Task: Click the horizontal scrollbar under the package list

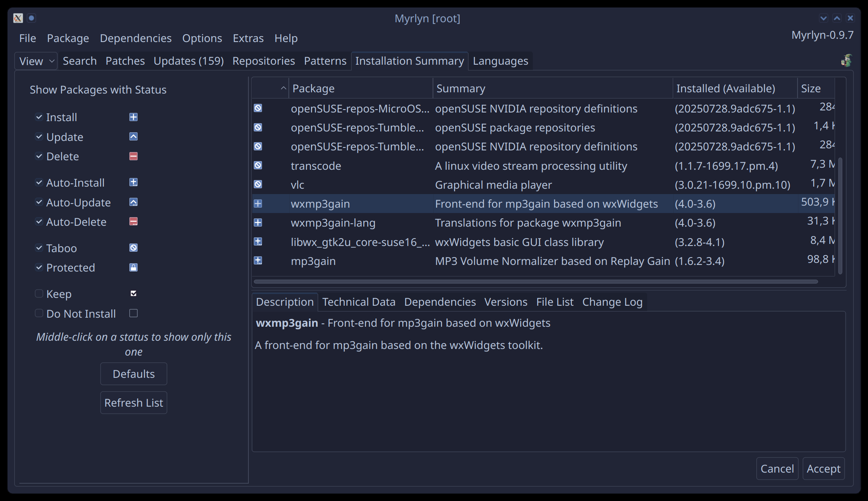Action: point(536,282)
